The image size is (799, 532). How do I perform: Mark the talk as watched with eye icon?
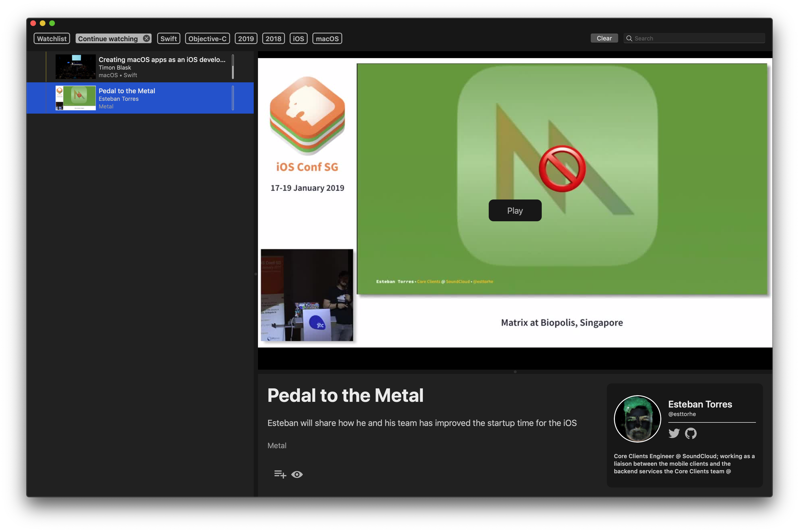(x=297, y=474)
